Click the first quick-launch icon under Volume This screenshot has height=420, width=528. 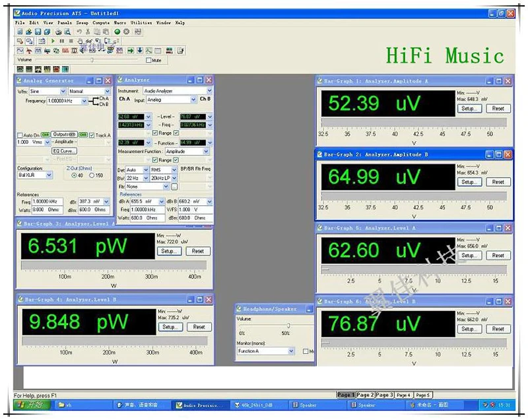click(20, 69)
